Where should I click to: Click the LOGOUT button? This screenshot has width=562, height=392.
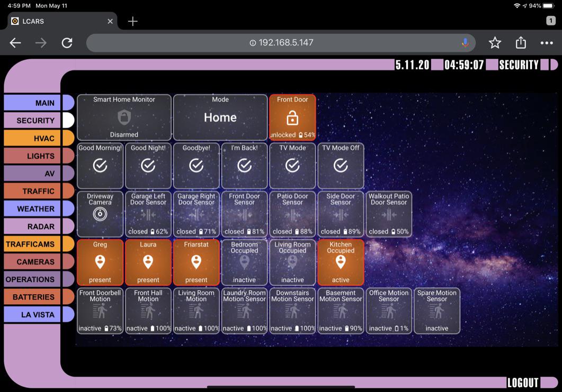[523, 382]
